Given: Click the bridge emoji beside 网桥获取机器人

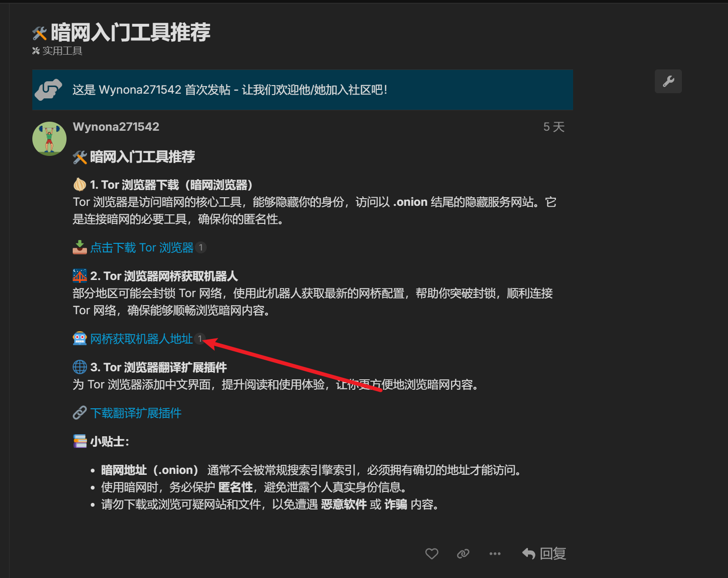Looking at the screenshot, I should (80, 276).
